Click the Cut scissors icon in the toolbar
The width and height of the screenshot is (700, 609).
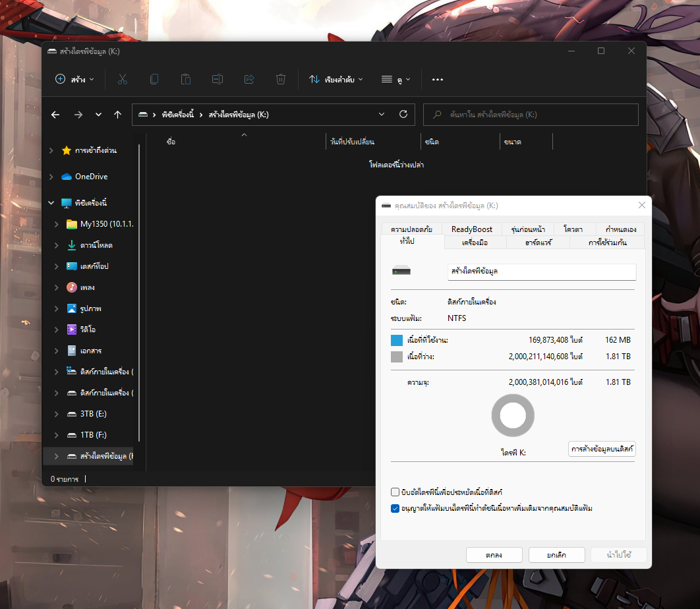(x=123, y=80)
